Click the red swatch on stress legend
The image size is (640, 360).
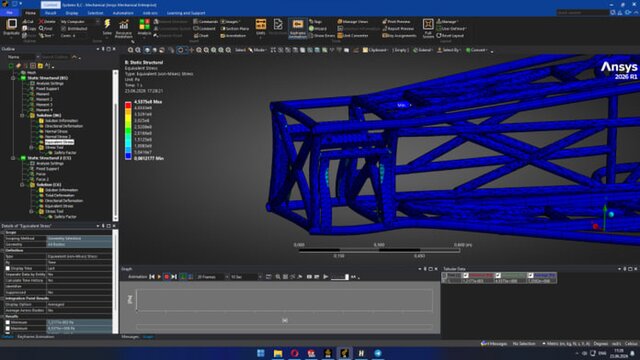coord(128,105)
